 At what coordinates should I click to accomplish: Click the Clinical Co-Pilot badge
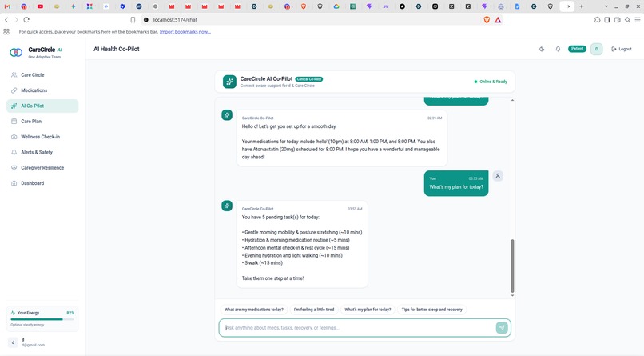(x=309, y=79)
